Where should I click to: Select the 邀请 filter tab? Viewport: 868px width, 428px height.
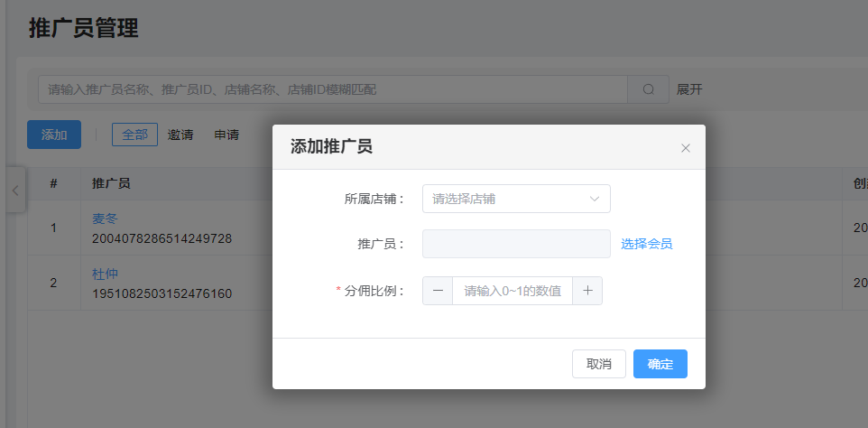180,135
